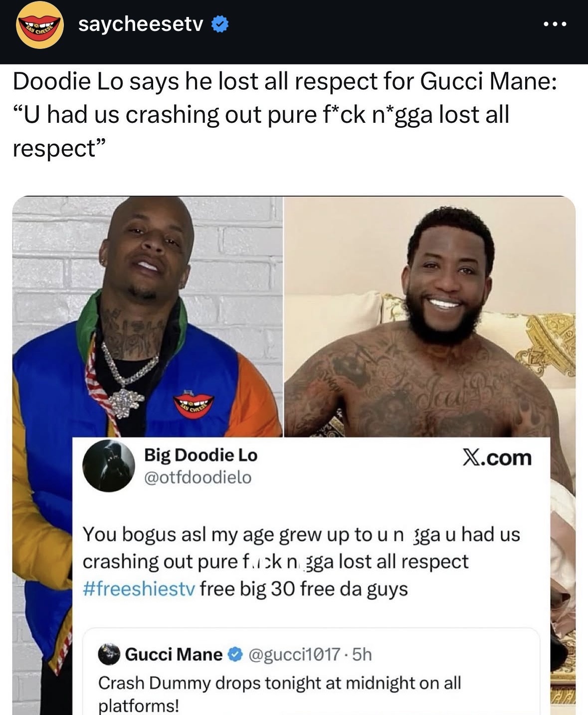Open the quoted Crash Dummy tweet text
The image size is (588, 715).
279,694
